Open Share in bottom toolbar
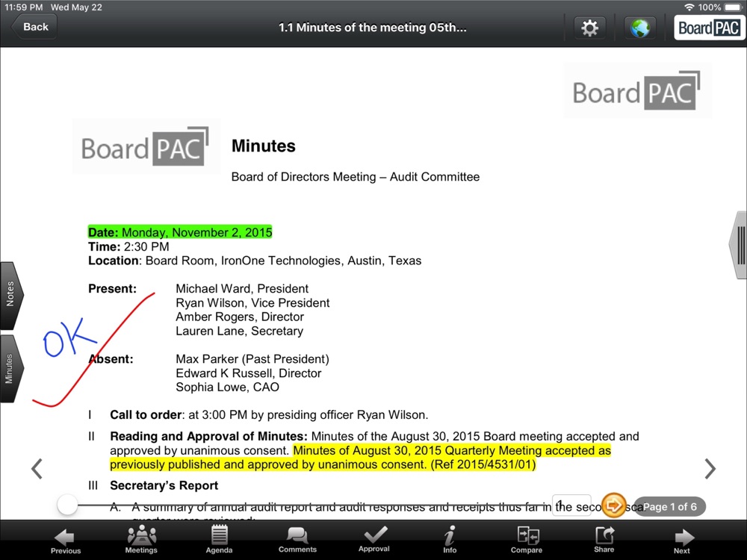747x560 pixels. point(604,540)
